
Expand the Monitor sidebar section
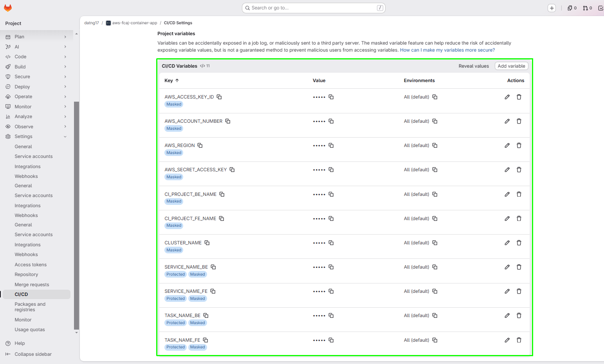pyautogui.click(x=36, y=107)
